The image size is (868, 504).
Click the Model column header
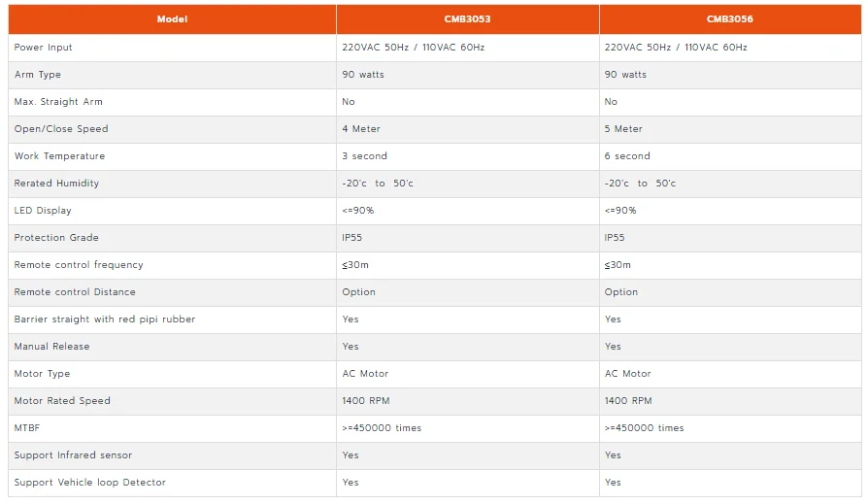click(x=172, y=19)
